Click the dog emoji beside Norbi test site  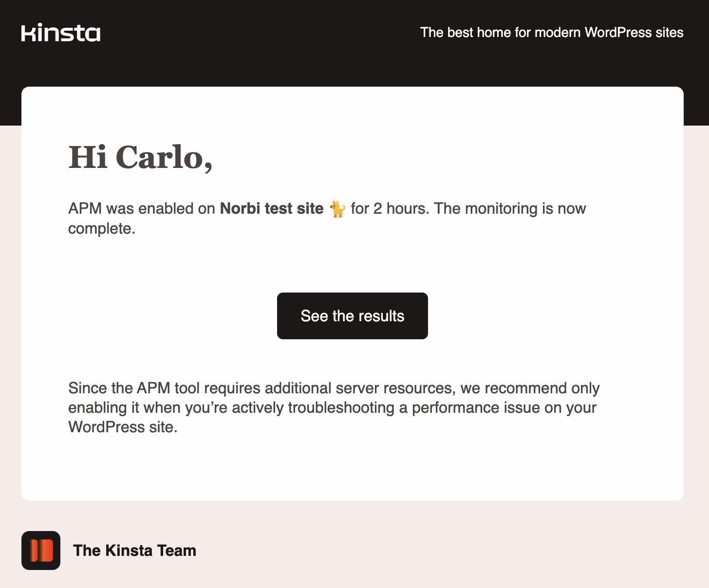click(x=337, y=209)
